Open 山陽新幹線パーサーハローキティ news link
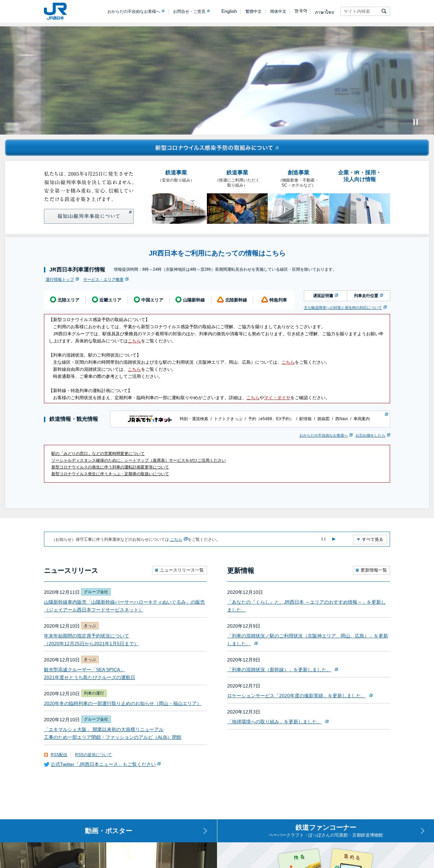 click(124, 606)
